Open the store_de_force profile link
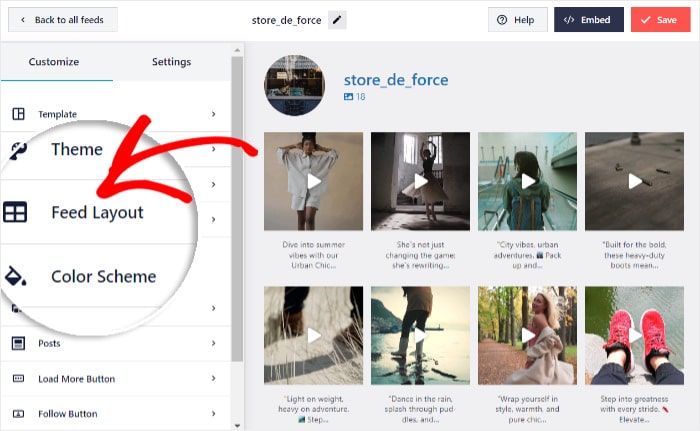Image resolution: width=700 pixels, height=431 pixels. click(x=396, y=80)
